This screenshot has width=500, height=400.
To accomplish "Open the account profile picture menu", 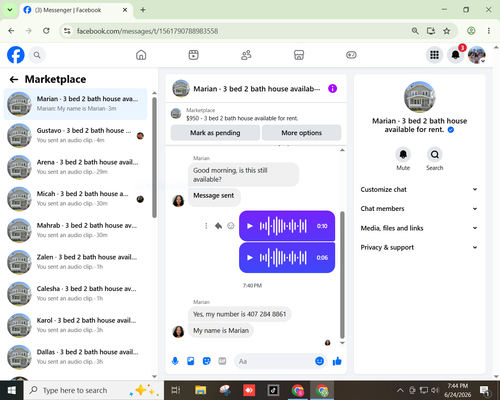I will point(477,55).
